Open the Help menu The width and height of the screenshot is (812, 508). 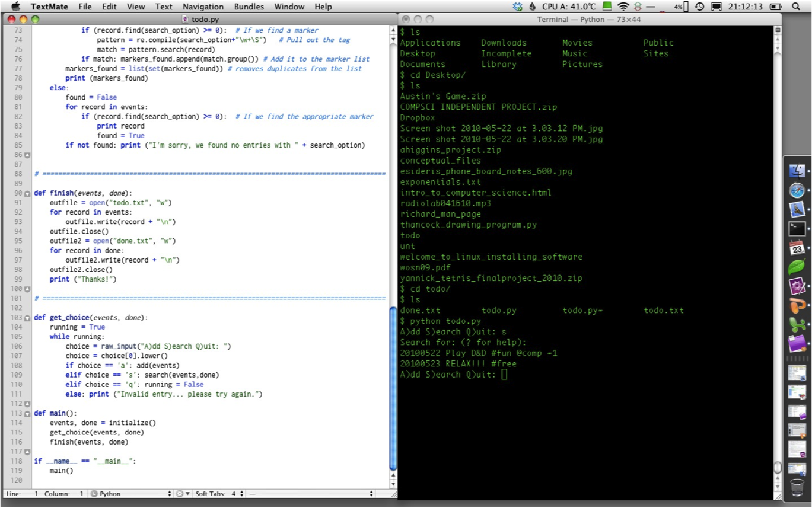tap(323, 7)
